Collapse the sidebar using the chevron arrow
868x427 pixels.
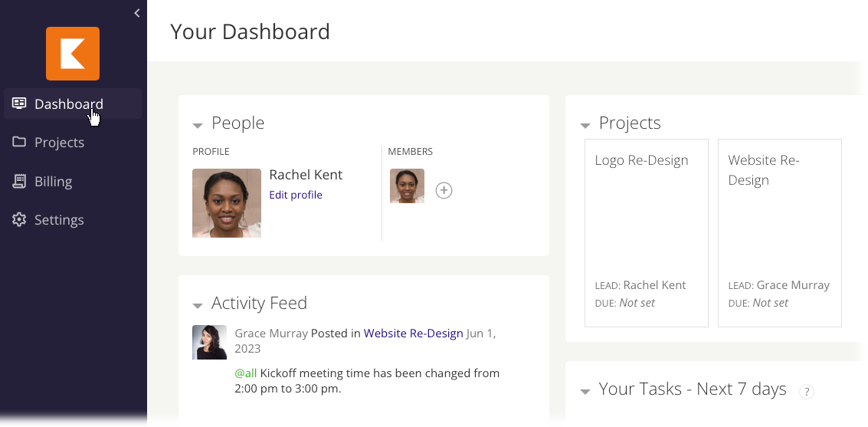136,13
